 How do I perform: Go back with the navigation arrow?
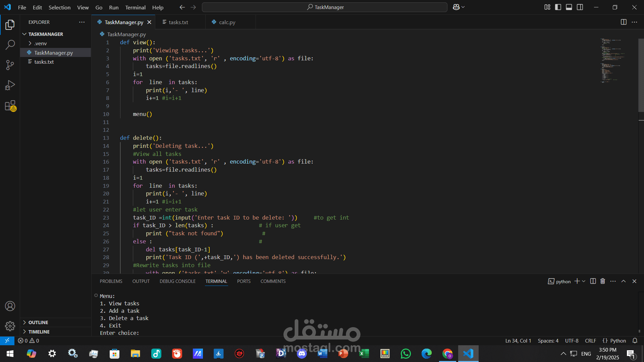tap(182, 7)
